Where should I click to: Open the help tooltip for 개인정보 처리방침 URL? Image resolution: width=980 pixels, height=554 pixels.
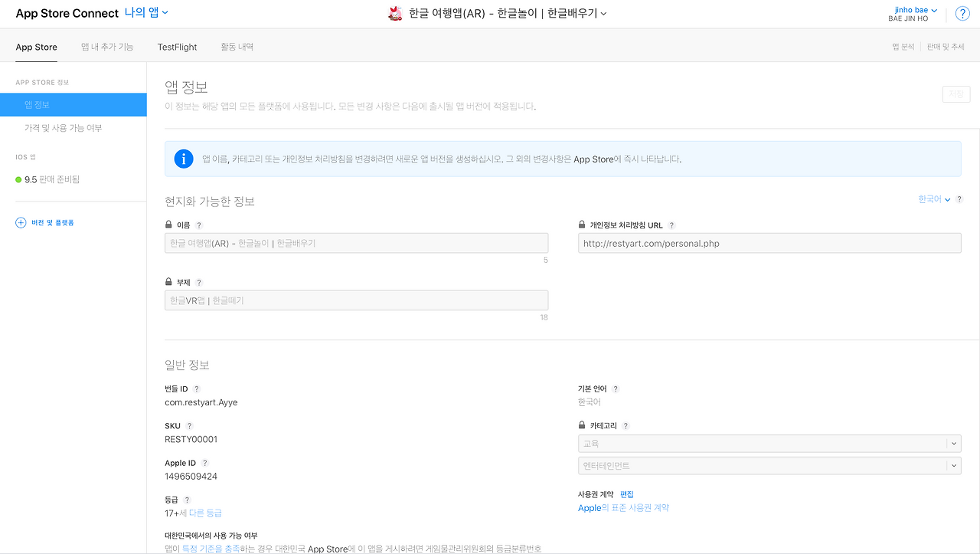671,225
